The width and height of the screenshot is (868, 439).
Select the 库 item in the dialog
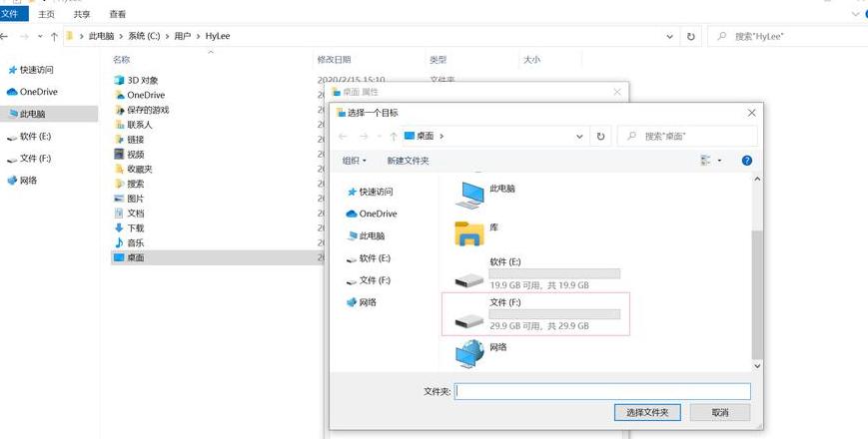click(x=476, y=233)
